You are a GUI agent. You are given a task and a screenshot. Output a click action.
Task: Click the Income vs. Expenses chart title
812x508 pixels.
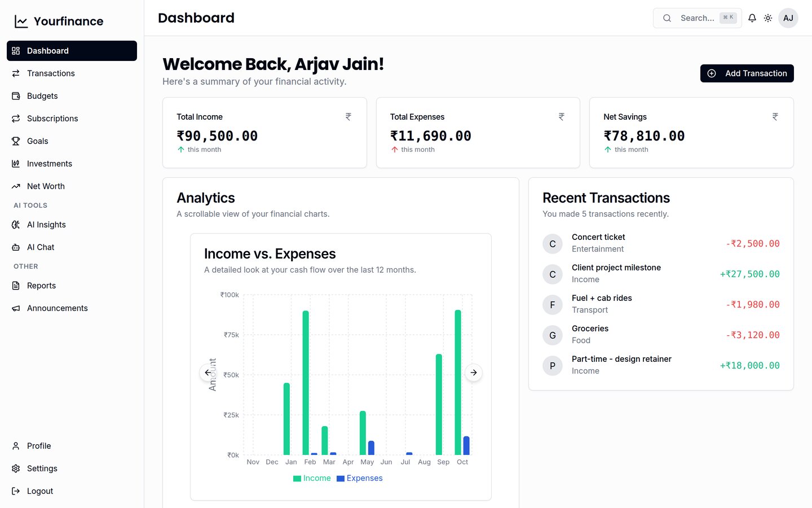pyautogui.click(x=270, y=254)
